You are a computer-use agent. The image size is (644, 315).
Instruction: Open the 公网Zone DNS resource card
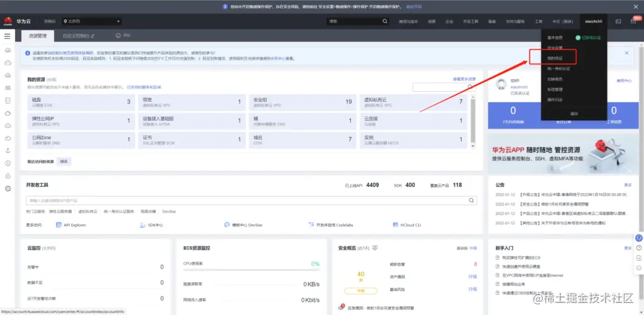(x=80, y=140)
